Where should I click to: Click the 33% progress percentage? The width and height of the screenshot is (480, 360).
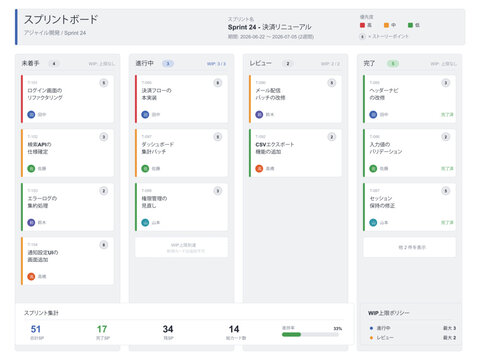[338, 328]
